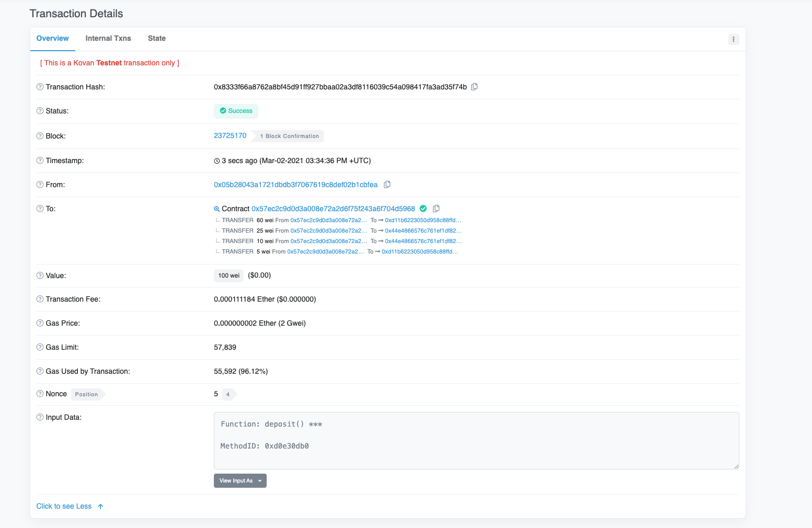Click help icon next to Input Data
The image size is (812, 528).
pos(40,417)
